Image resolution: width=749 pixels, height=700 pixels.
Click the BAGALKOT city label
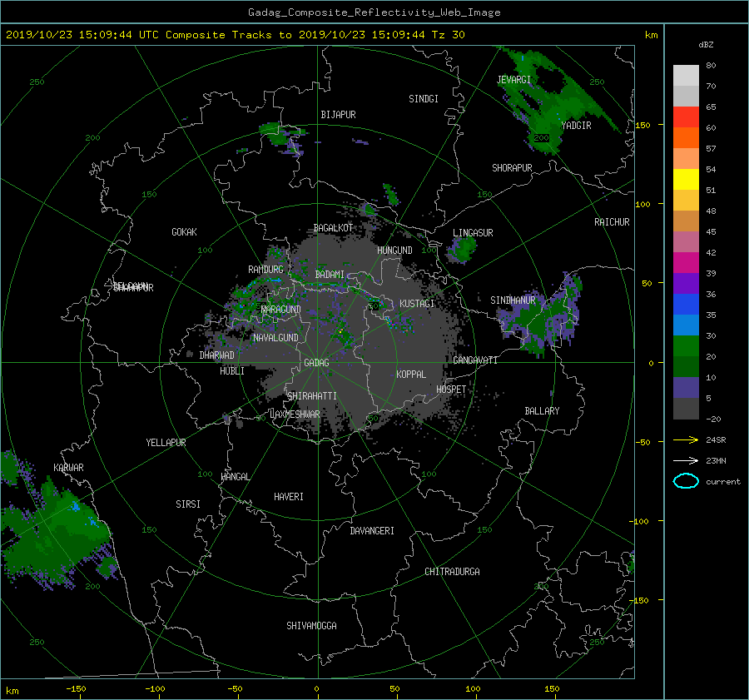coord(333,228)
